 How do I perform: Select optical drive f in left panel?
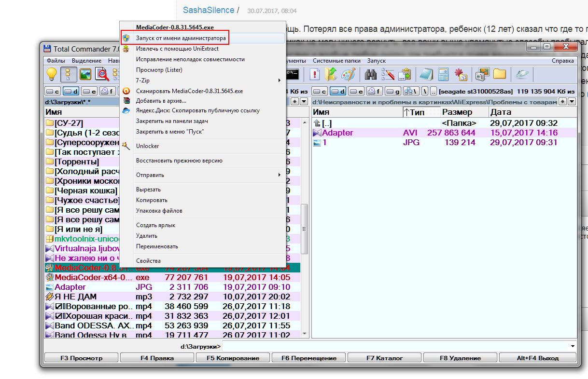click(x=107, y=91)
